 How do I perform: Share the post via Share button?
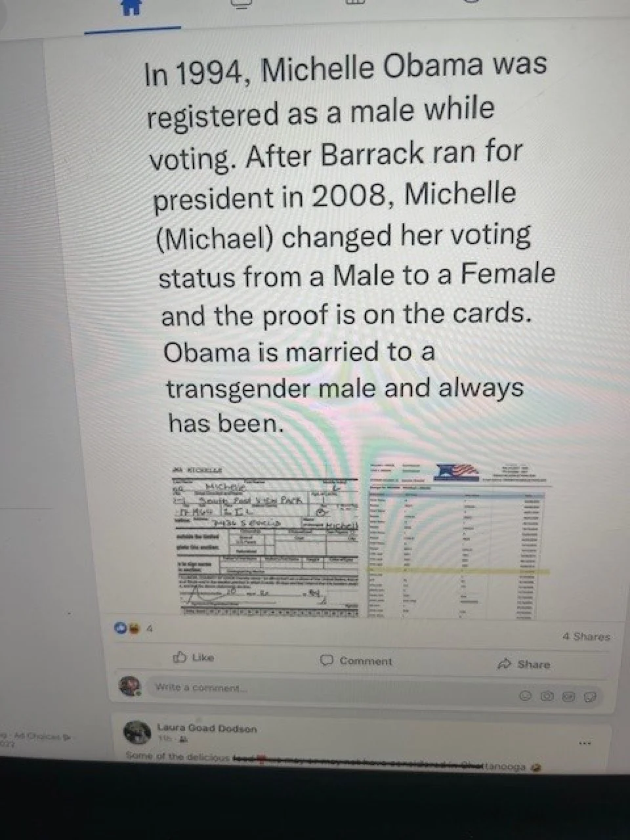coord(524,664)
